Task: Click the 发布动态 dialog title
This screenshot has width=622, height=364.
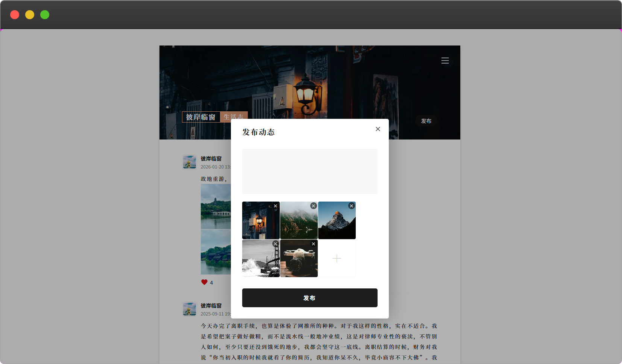Action: coord(258,132)
